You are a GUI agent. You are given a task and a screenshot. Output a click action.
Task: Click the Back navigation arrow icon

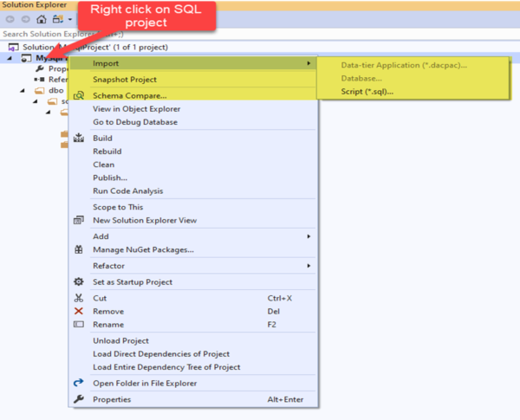coord(10,19)
